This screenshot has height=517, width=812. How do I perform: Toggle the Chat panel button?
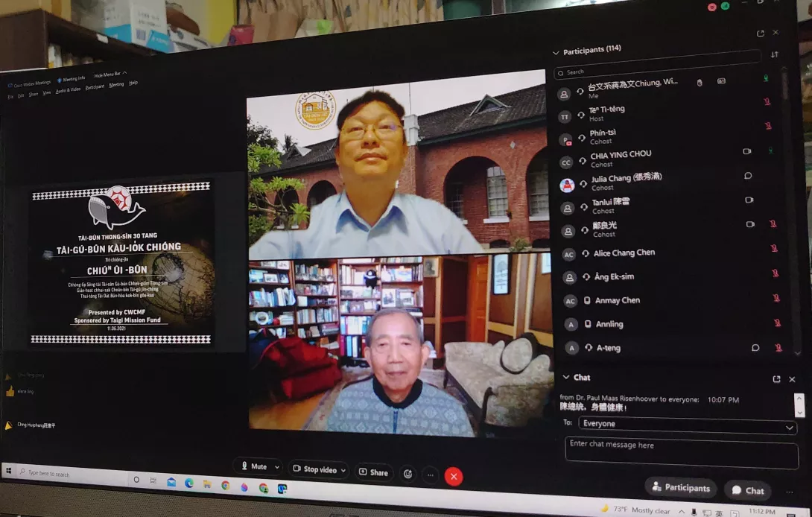[748, 491]
